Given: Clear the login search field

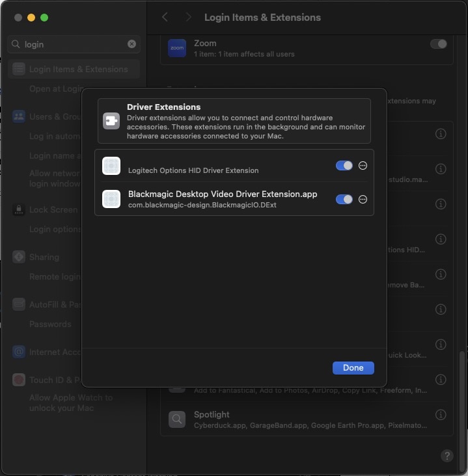Looking at the screenshot, I should click(131, 44).
